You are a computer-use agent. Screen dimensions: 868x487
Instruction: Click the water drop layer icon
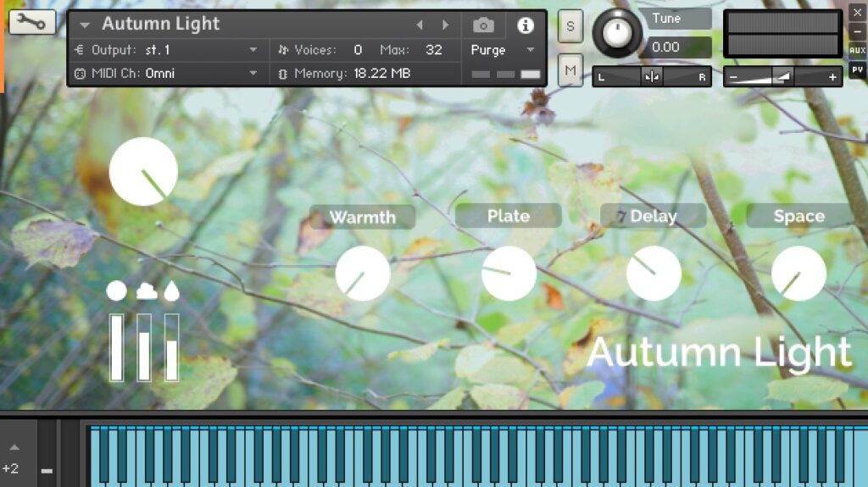pyautogui.click(x=171, y=291)
